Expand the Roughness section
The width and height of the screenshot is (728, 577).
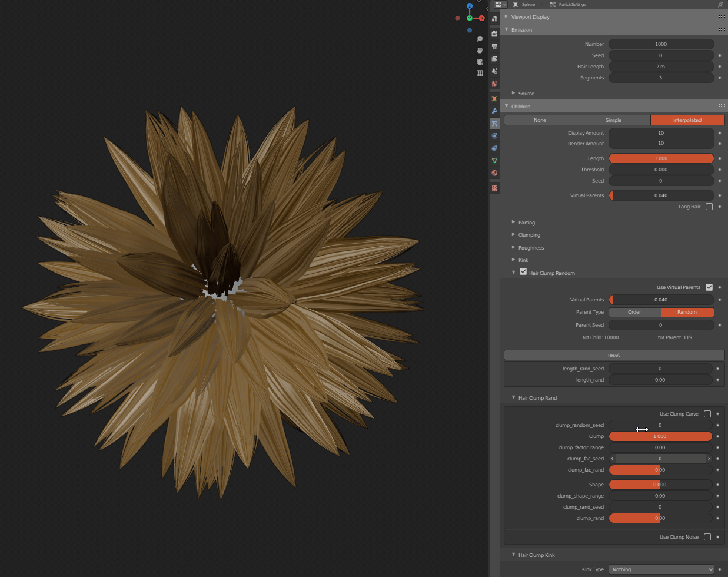click(x=531, y=248)
